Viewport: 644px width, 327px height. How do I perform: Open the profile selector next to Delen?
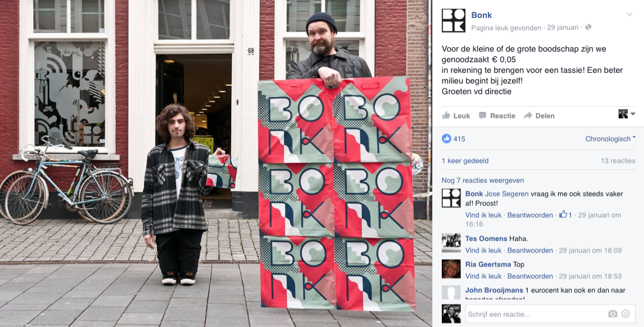coord(627,114)
